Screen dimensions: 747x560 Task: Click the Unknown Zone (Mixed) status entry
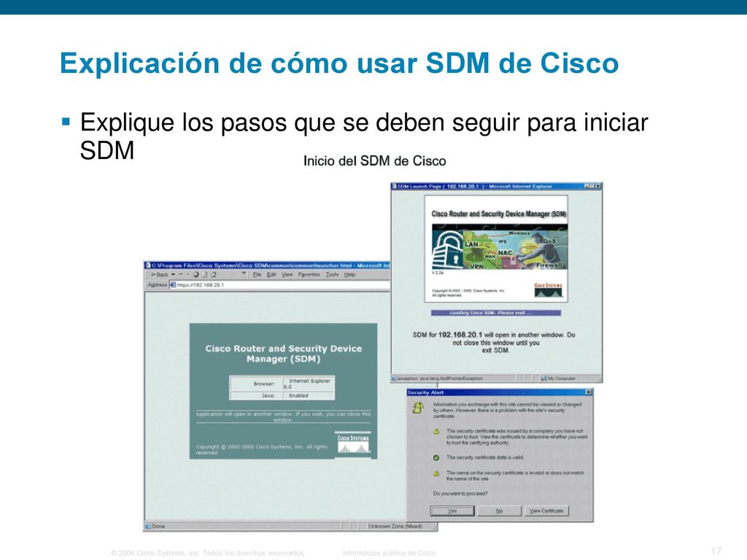click(x=395, y=526)
